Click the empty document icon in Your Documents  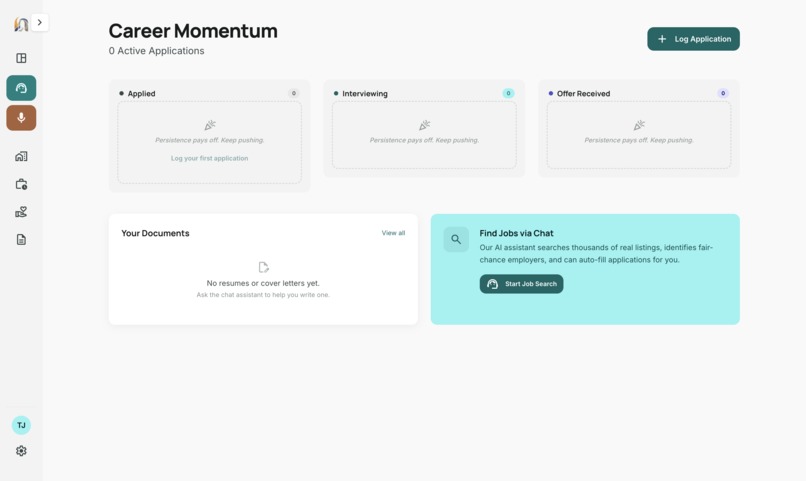263,267
